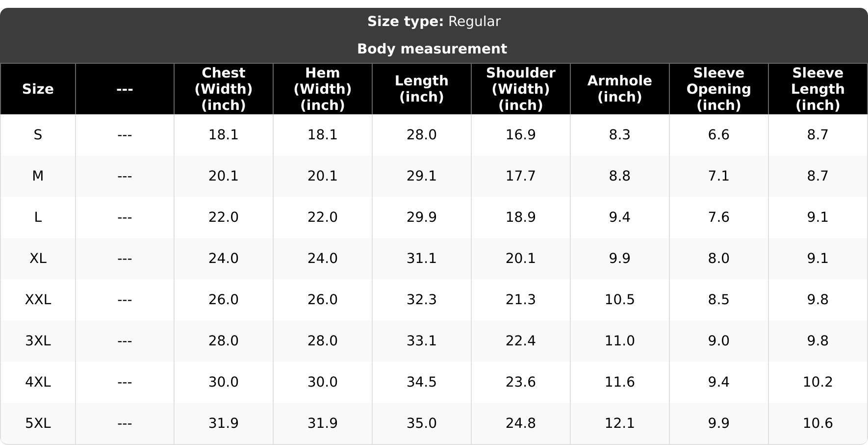Select the Body measurement heading

pyautogui.click(x=432, y=49)
